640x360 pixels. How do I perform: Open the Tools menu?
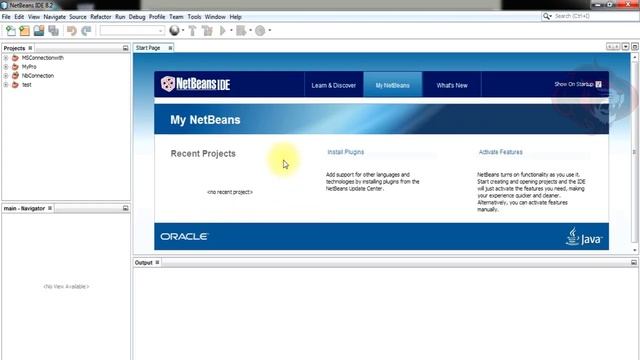click(194, 17)
